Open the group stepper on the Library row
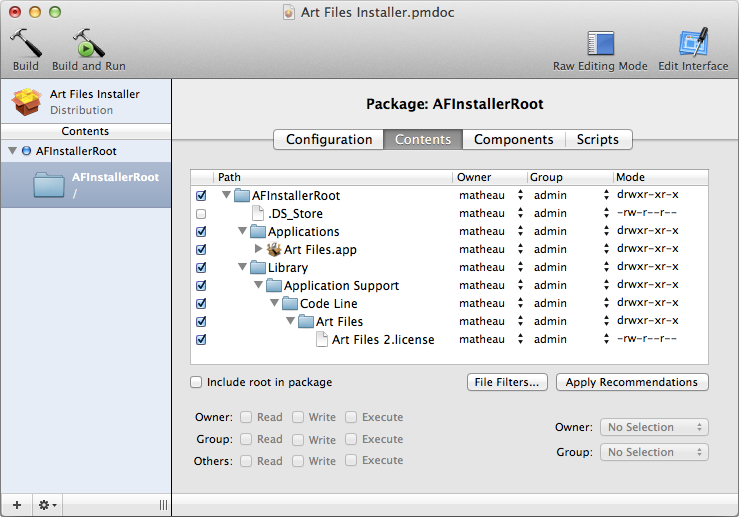Screen dimensions: 739x517 tap(606, 267)
